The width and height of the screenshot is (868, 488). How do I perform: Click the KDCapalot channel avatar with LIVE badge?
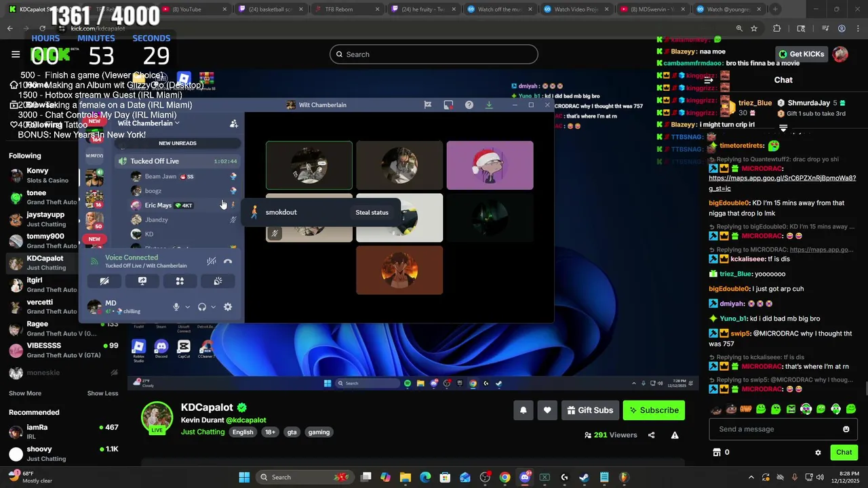pos(157,418)
